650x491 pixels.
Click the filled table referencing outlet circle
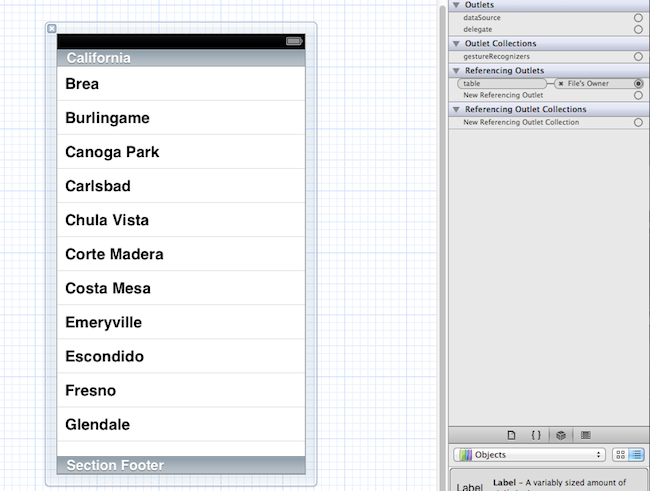coord(638,84)
